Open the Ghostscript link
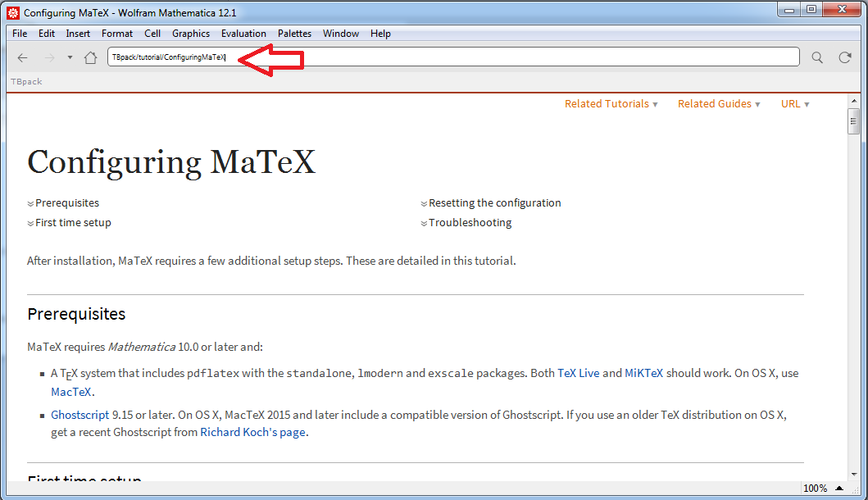The height and width of the screenshot is (500, 868). pos(80,415)
